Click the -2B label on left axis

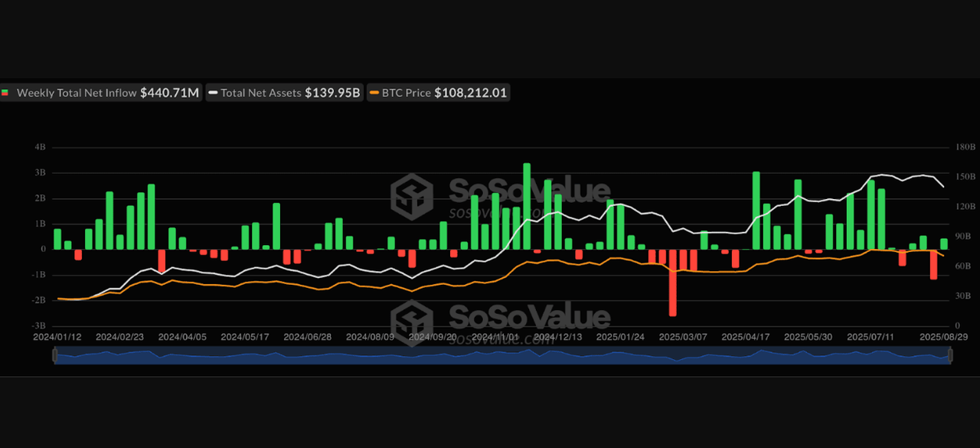38,300
